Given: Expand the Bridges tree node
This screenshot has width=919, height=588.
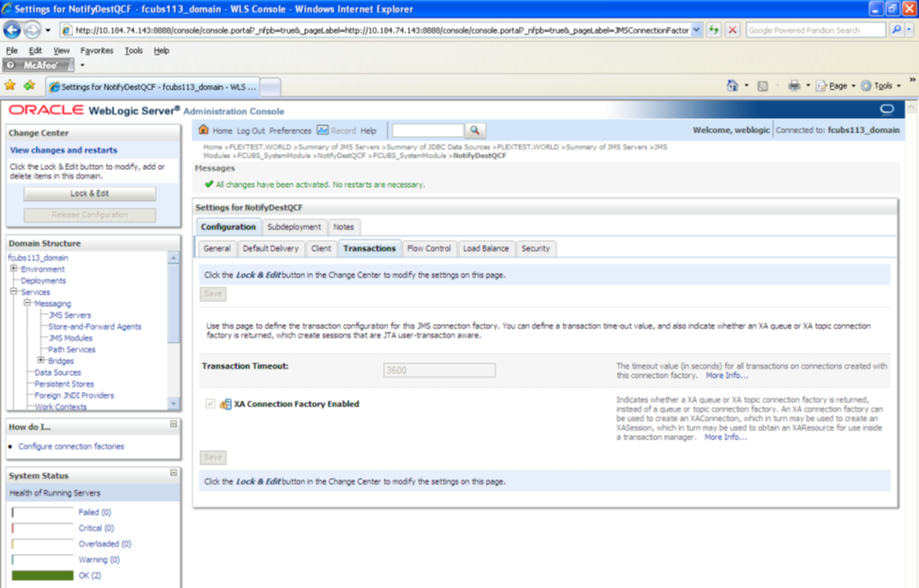Looking at the screenshot, I should point(40,360).
